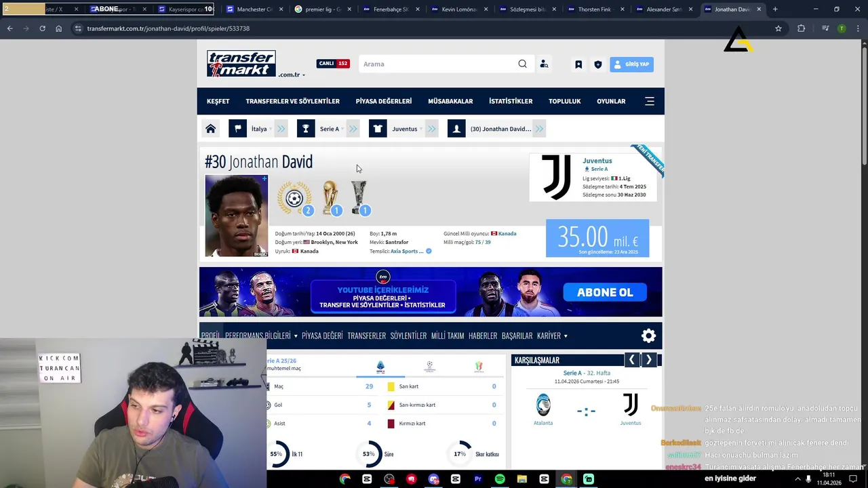
Task: Open the hamburger menu in navigation bar
Action: (x=649, y=101)
